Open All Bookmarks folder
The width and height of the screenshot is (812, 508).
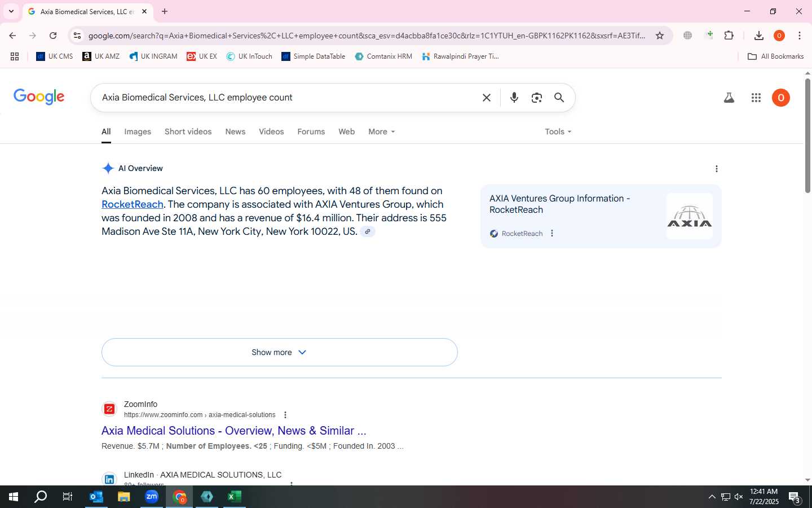(x=775, y=56)
